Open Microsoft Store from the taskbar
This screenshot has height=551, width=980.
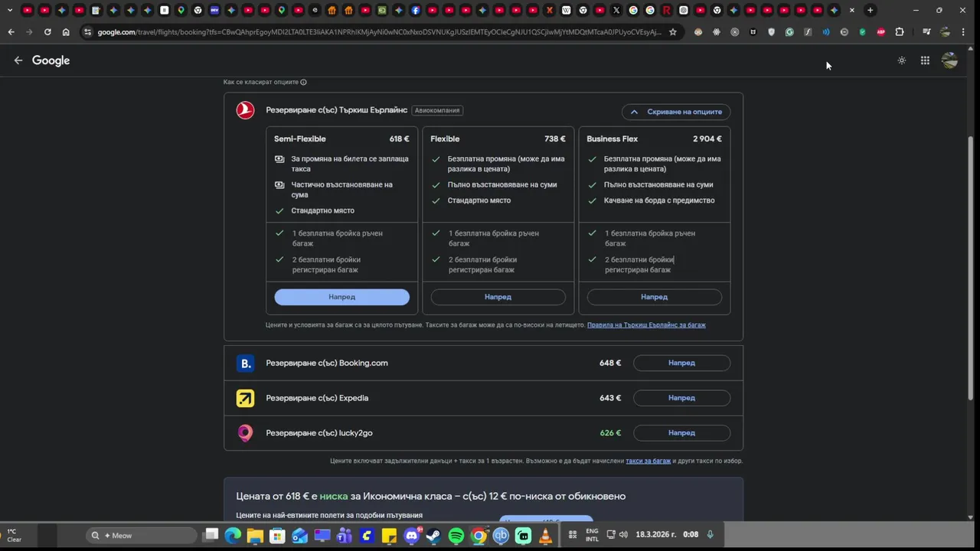click(x=277, y=536)
